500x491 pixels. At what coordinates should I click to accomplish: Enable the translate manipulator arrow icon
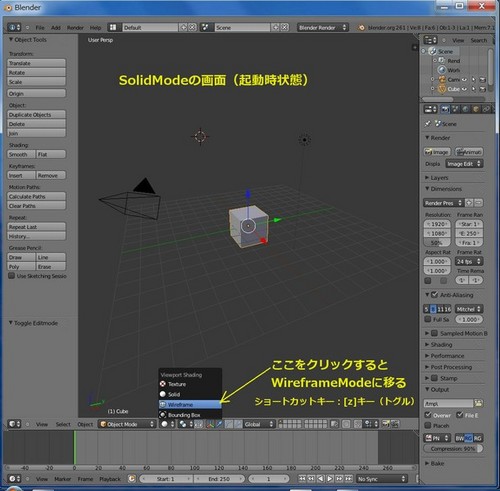[x=219, y=424]
